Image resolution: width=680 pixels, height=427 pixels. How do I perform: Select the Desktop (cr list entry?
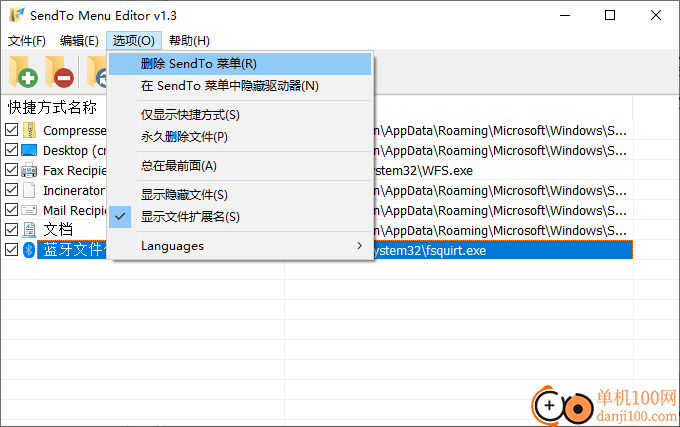(75, 150)
